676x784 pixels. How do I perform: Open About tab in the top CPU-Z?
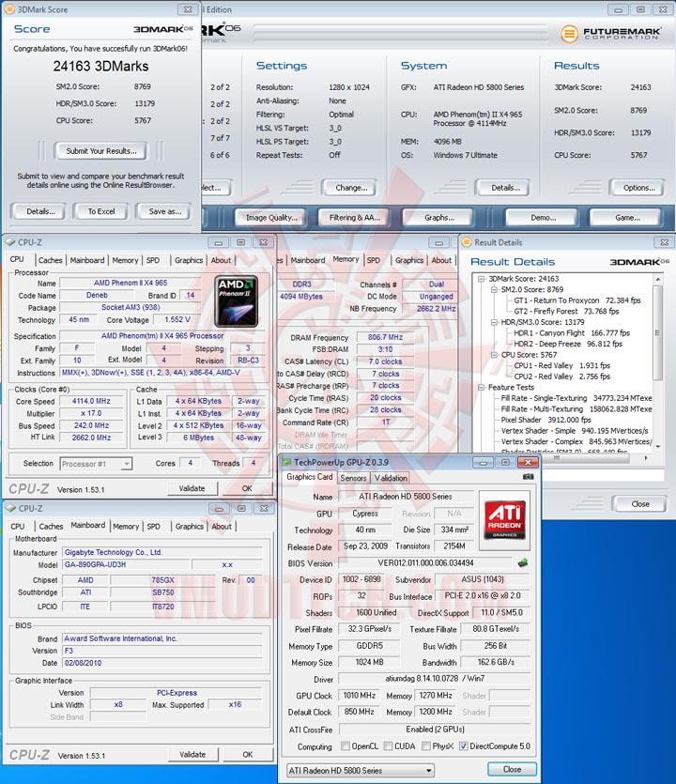click(x=221, y=260)
